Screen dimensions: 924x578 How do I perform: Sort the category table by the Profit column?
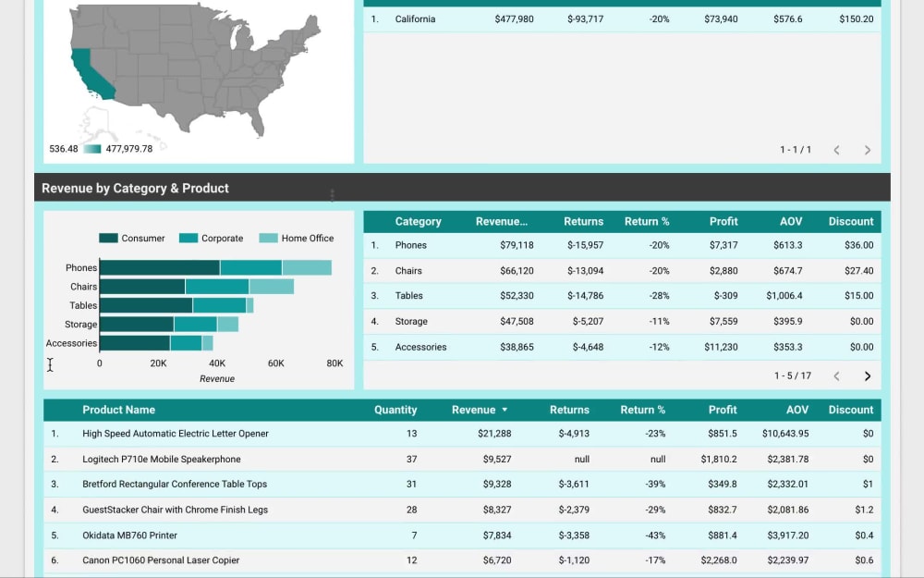point(723,221)
